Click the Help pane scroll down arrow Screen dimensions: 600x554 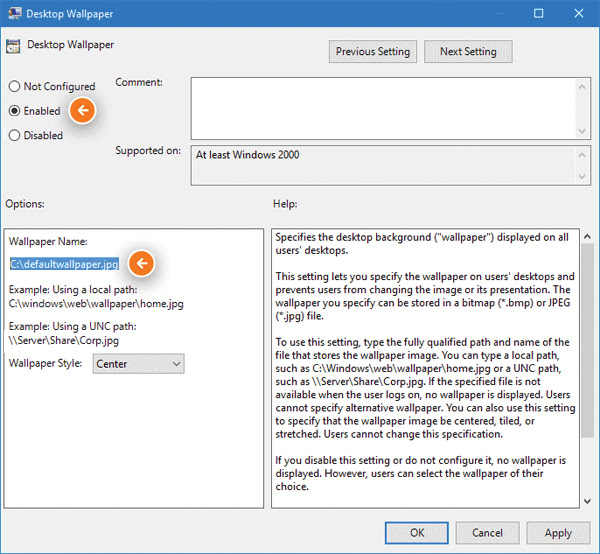tap(587, 501)
